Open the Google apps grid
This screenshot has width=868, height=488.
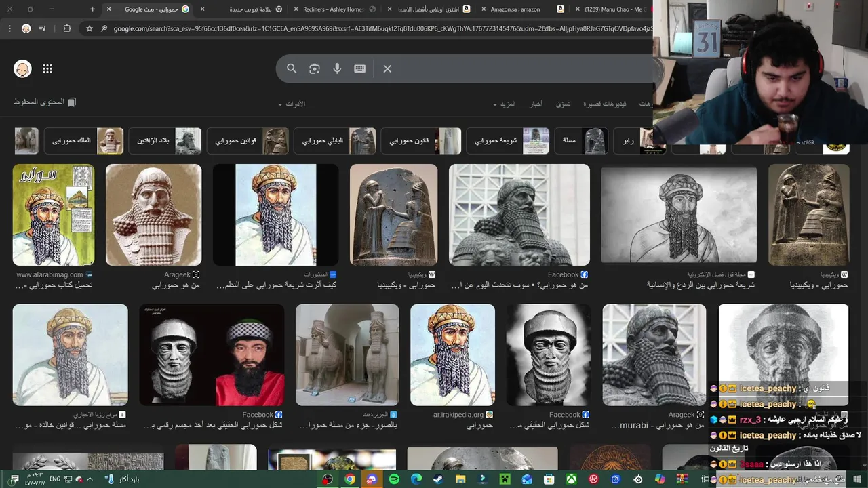[47, 68]
